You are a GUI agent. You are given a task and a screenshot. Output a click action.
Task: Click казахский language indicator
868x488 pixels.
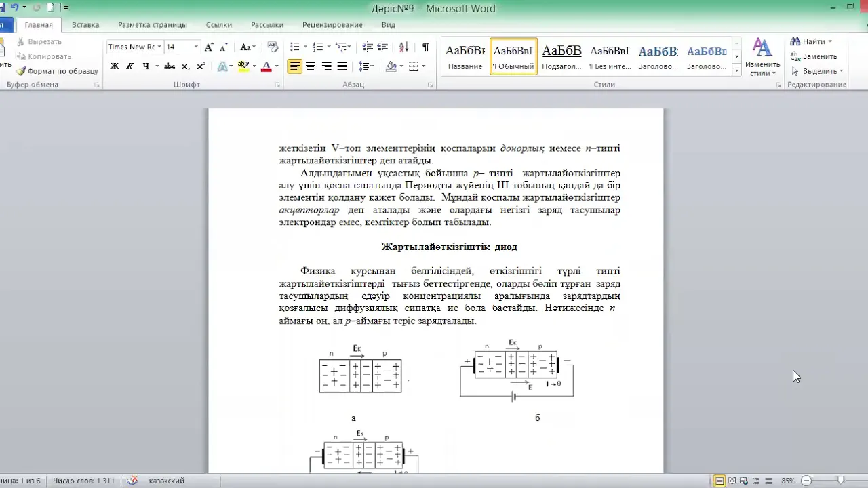166,481
